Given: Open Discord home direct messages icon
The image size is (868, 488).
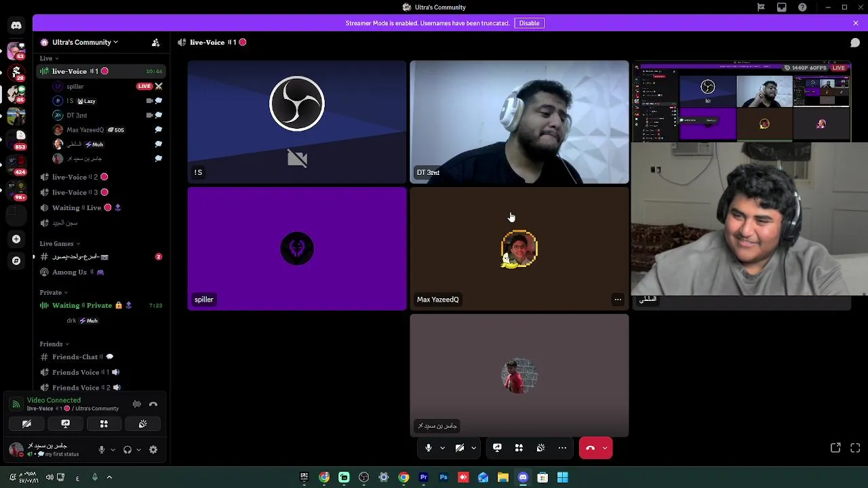Looking at the screenshot, I should (x=16, y=26).
